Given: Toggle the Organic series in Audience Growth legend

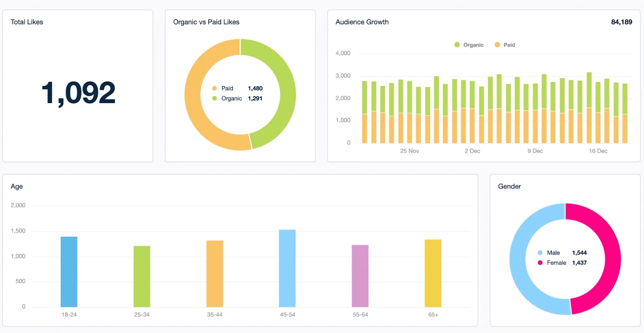Looking at the screenshot, I should tap(469, 45).
